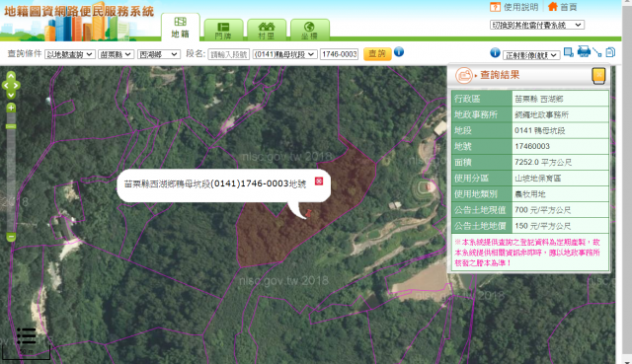Pan map up with arrow control

tap(11, 76)
